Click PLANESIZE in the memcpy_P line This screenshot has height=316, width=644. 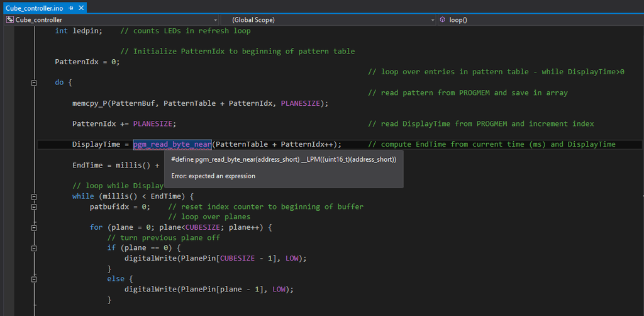point(300,103)
